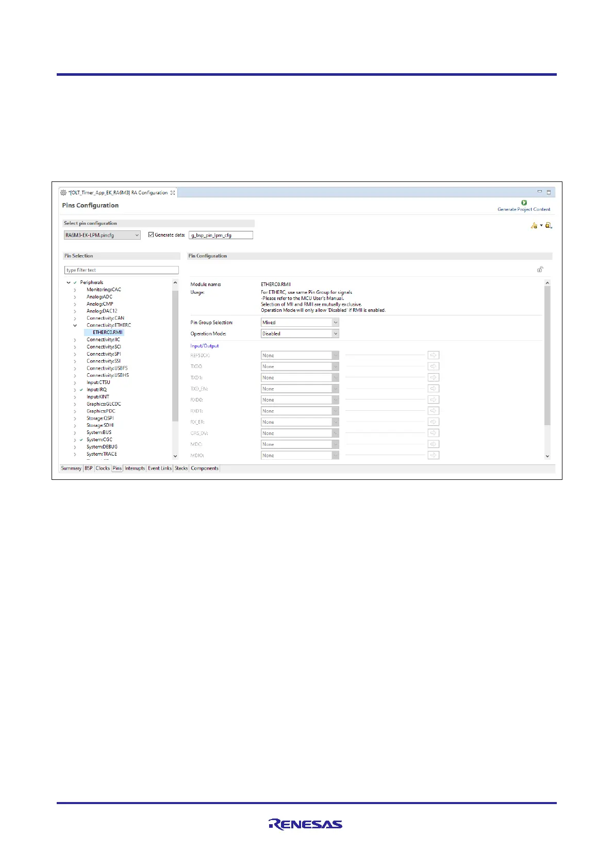The height and width of the screenshot is (868, 614).
Task: Select Connectivity:USBFS in the tree
Action: [107, 368]
